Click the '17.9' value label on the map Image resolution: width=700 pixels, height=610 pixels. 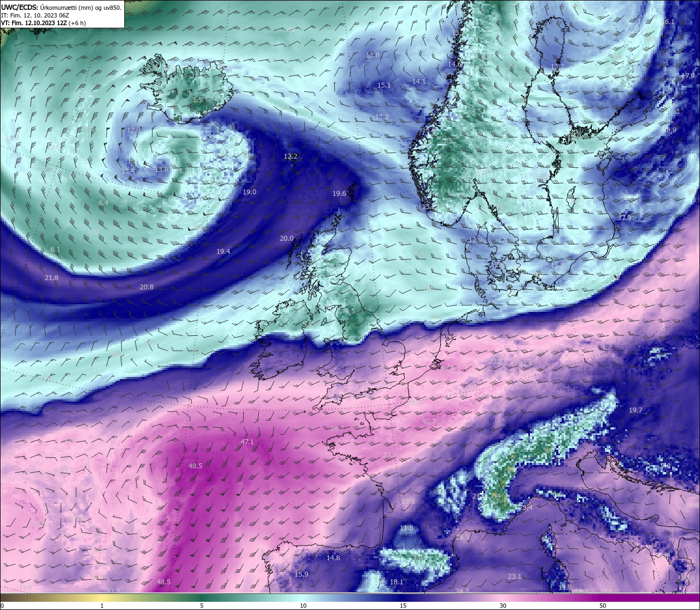point(688,76)
